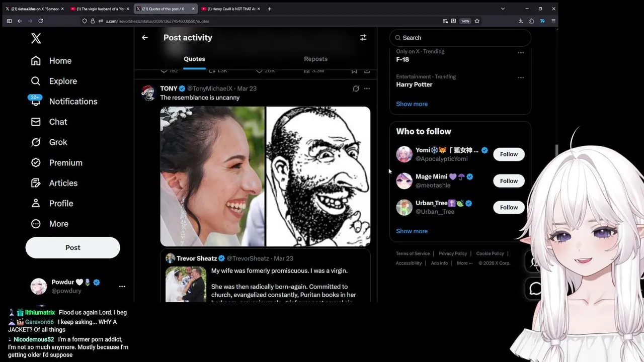Image resolution: width=644 pixels, height=362 pixels.
Task: Expand footer More links
Action: pyautogui.click(x=464, y=263)
